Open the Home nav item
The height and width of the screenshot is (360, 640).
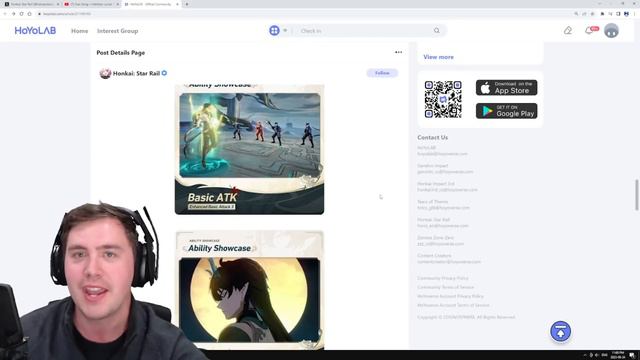(79, 31)
